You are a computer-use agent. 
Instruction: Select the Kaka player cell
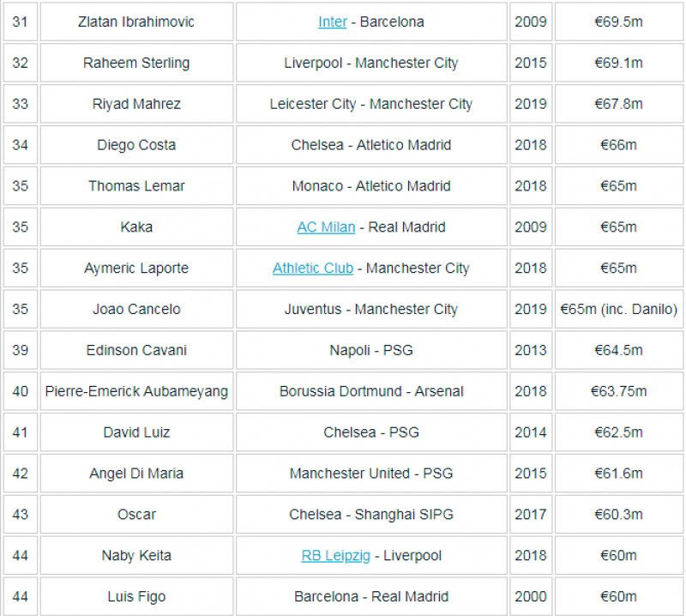coord(136,227)
